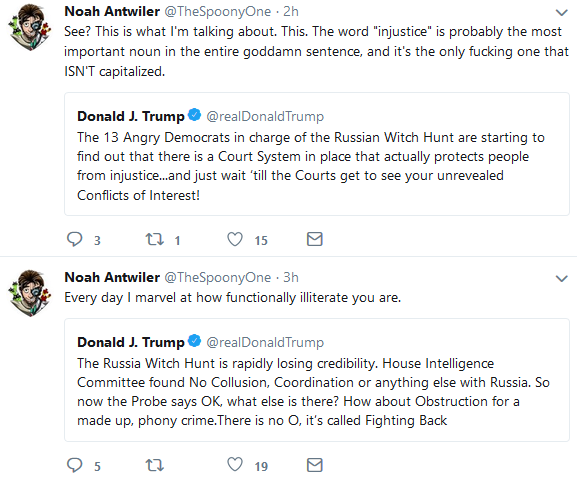Click @TheSpoonyOne handle in second tweet

(x=217, y=278)
